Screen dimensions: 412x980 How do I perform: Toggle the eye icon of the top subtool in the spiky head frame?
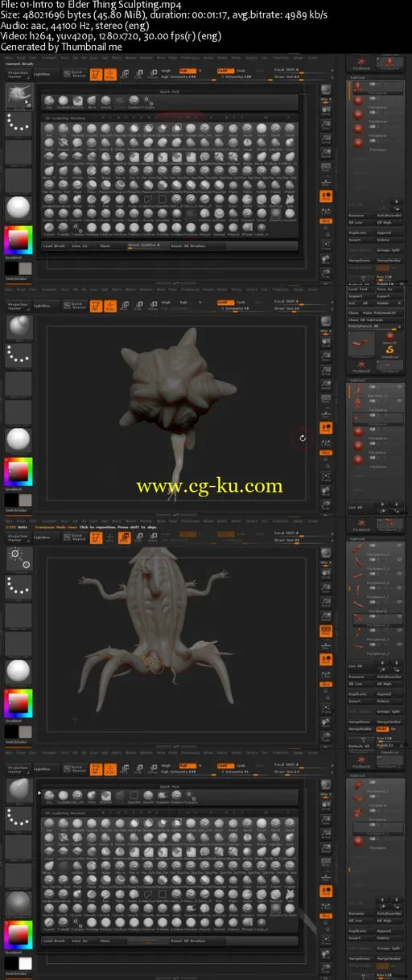[x=399, y=386]
